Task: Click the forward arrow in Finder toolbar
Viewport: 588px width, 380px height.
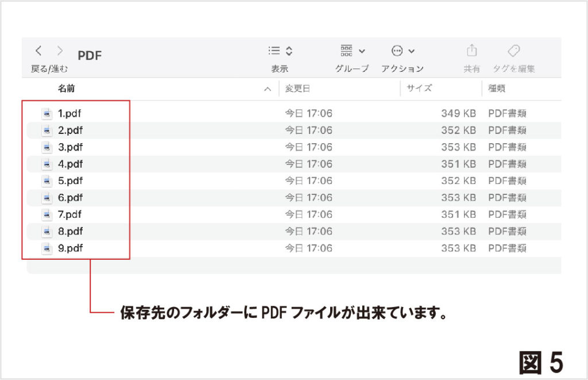Action: 60,51
